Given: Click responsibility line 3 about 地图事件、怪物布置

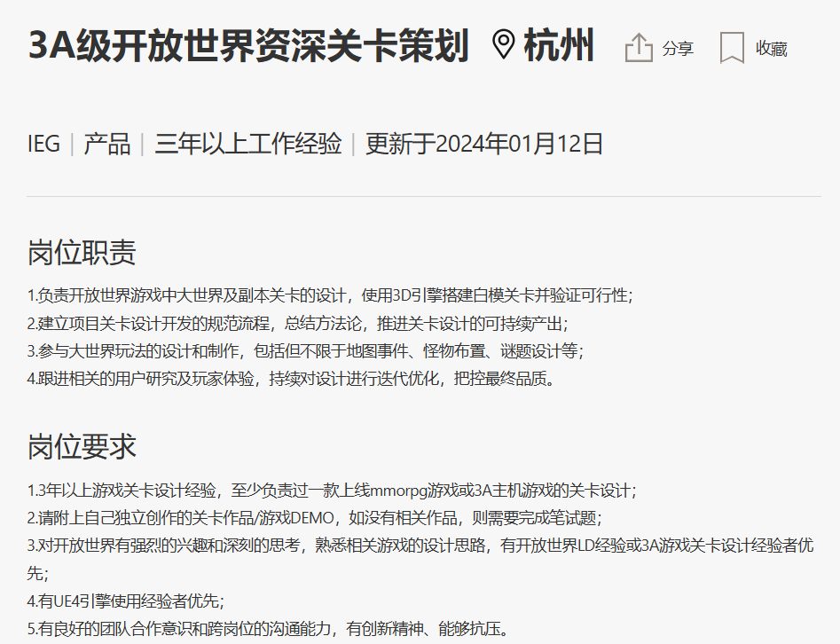Looking at the screenshot, I should coord(305,351).
